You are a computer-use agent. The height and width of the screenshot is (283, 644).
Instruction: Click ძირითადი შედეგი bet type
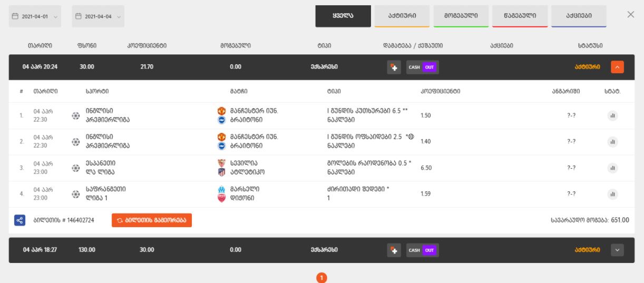click(x=358, y=190)
